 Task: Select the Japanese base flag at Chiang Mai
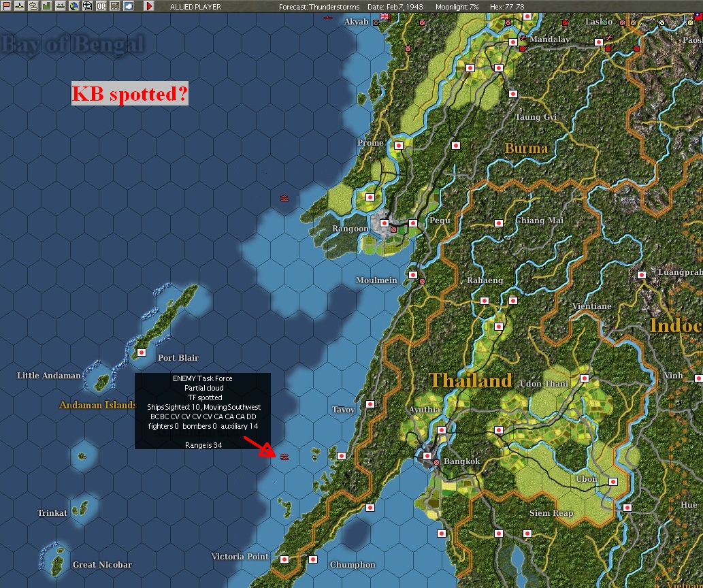coord(499,223)
